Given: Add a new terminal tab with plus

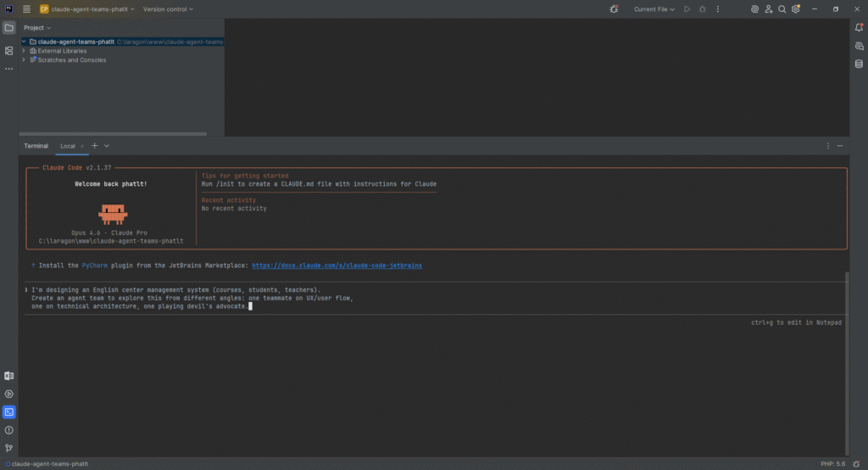Looking at the screenshot, I should pyautogui.click(x=94, y=146).
